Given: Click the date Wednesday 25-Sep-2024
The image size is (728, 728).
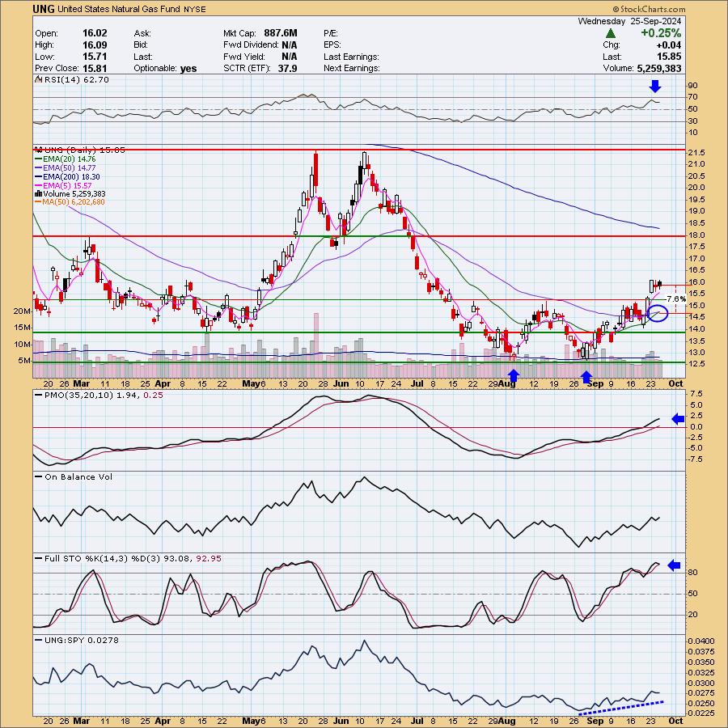Looking at the screenshot, I should (x=629, y=21).
